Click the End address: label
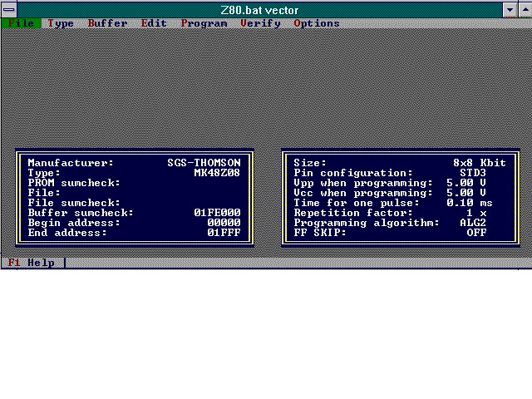This screenshot has height=399, width=532. pos(67,233)
